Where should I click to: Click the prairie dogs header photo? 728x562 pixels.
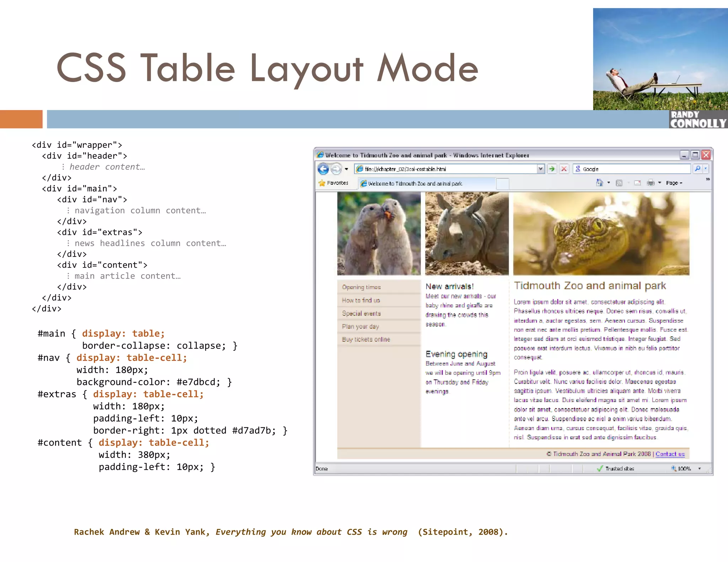tap(379, 234)
